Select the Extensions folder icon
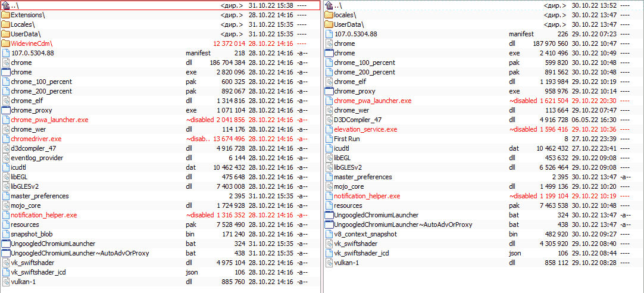The image size is (644, 293). (6, 15)
